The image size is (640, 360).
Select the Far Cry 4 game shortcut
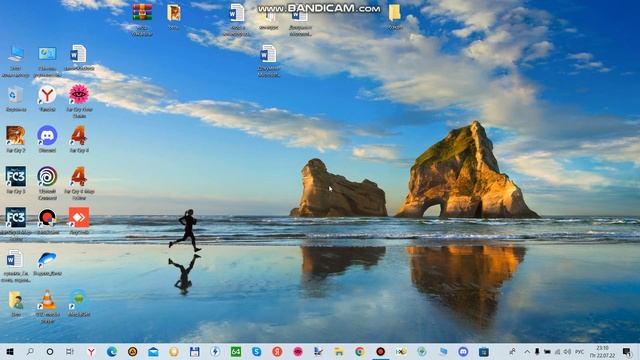pyautogui.click(x=79, y=136)
